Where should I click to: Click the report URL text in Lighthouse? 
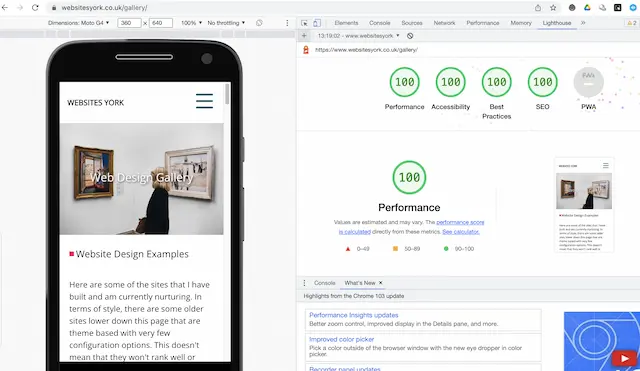pos(366,50)
